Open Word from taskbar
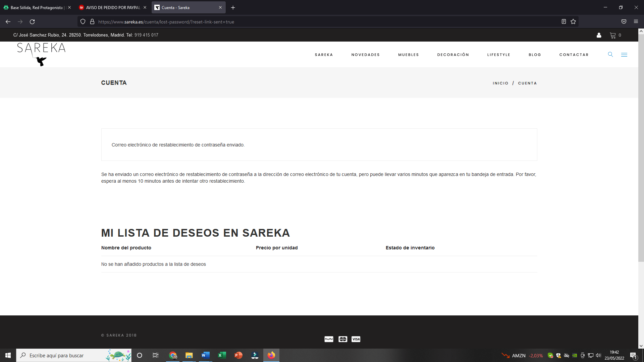644x362 pixels. click(x=206, y=355)
